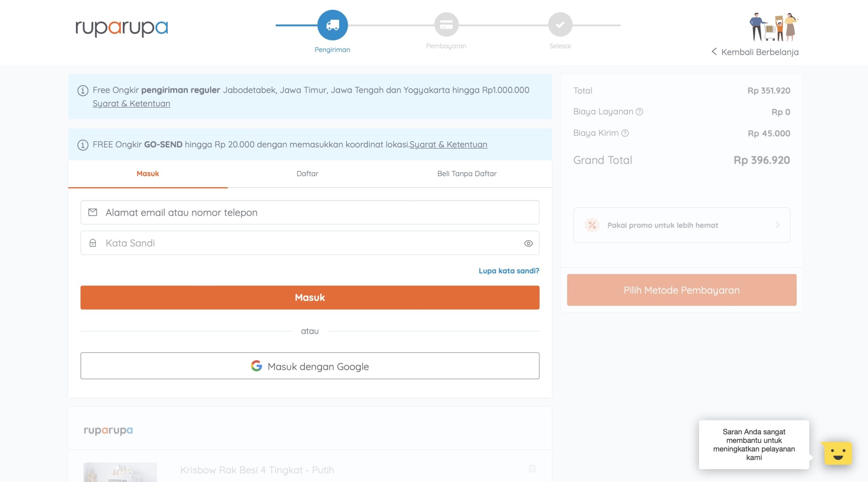Click the Biaya Layanan help icon
Screen dimensions: 868x482
click(639, 112)
